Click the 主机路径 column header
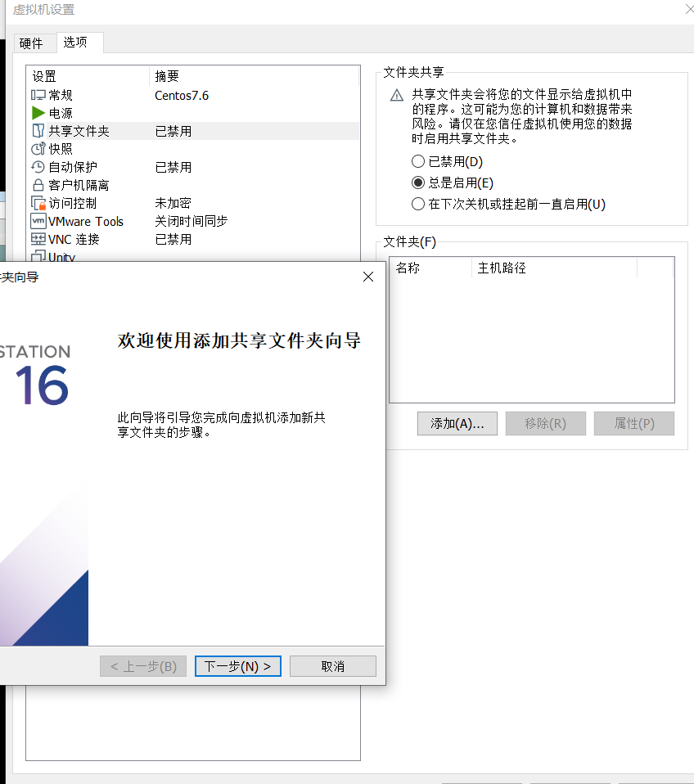This screenshot has height=784, width=694. (555, 268)
